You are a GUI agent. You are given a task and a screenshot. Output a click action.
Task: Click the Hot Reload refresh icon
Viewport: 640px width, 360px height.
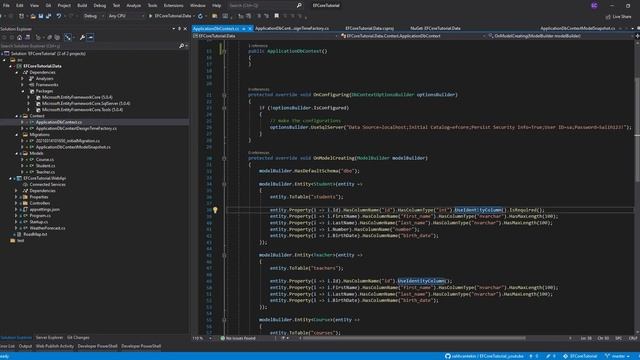point(200,16)
